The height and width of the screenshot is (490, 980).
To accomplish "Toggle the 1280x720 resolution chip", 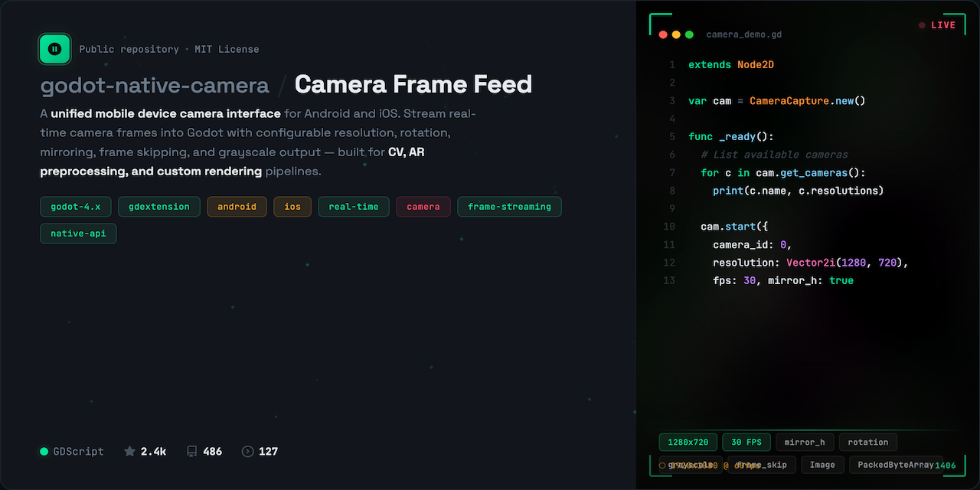I will click(x=688, y=443).
